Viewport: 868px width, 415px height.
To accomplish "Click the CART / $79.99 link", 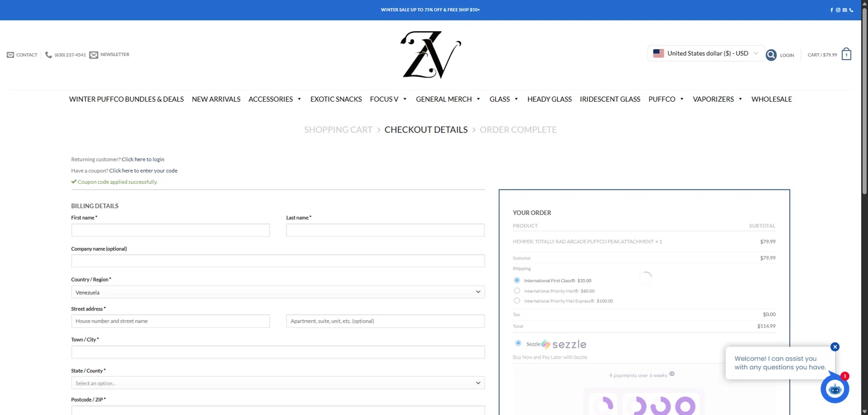I will click(822, 55).
